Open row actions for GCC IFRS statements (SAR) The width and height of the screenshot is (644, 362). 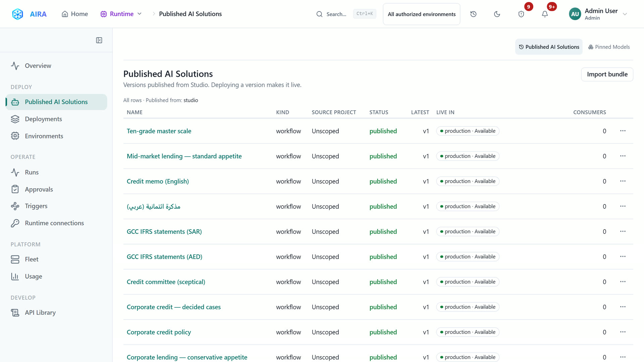623,231
